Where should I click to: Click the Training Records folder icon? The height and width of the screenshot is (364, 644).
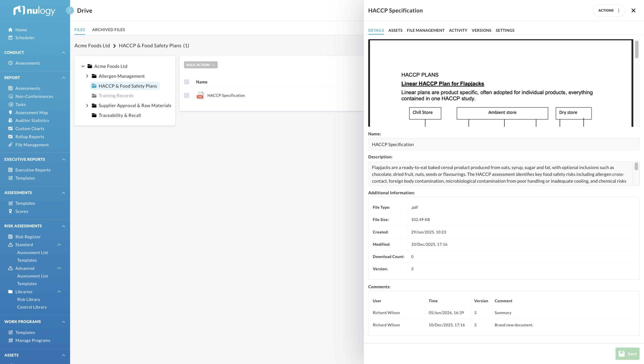point(94,96)
